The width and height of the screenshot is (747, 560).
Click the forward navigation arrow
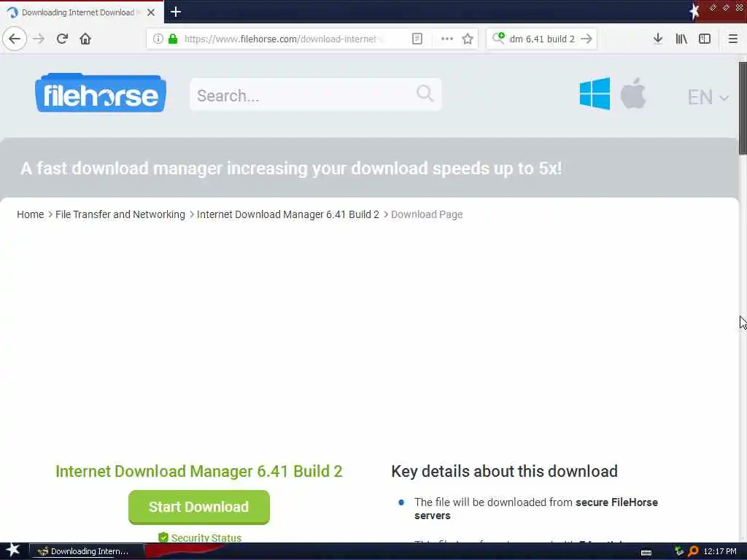(x=39, y=39)
